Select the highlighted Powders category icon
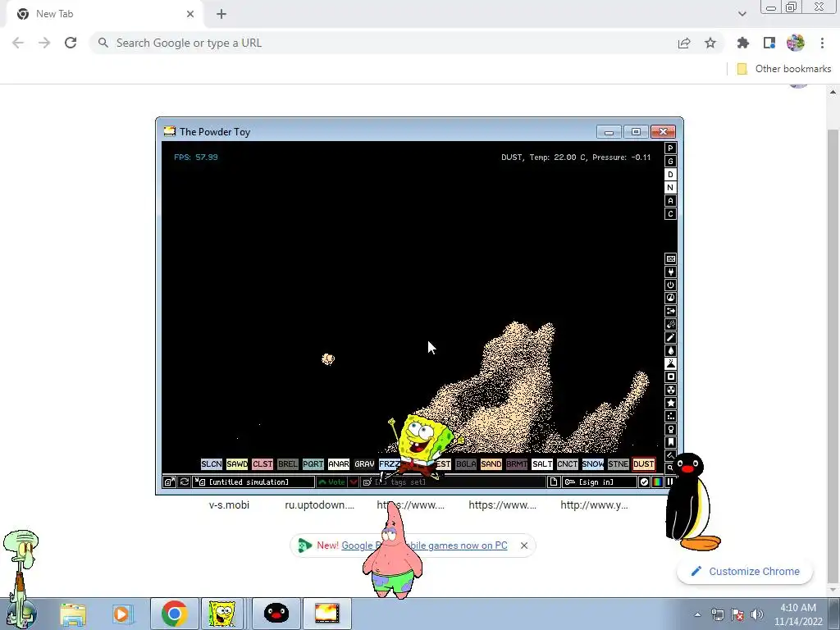The width and height of the screenshot is (840, 630). (670, 363)
